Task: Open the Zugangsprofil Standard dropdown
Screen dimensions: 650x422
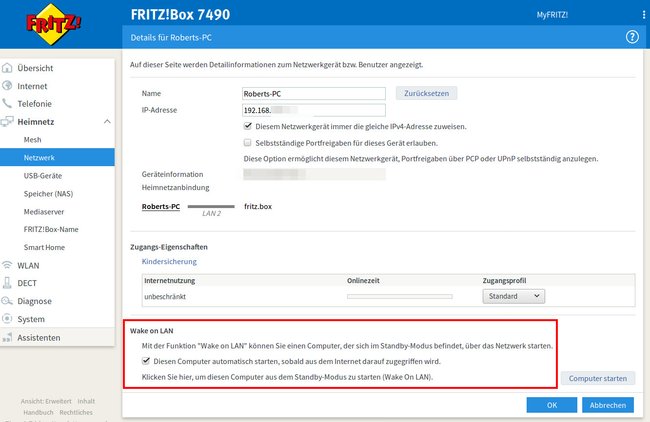Action: [514, 296]
